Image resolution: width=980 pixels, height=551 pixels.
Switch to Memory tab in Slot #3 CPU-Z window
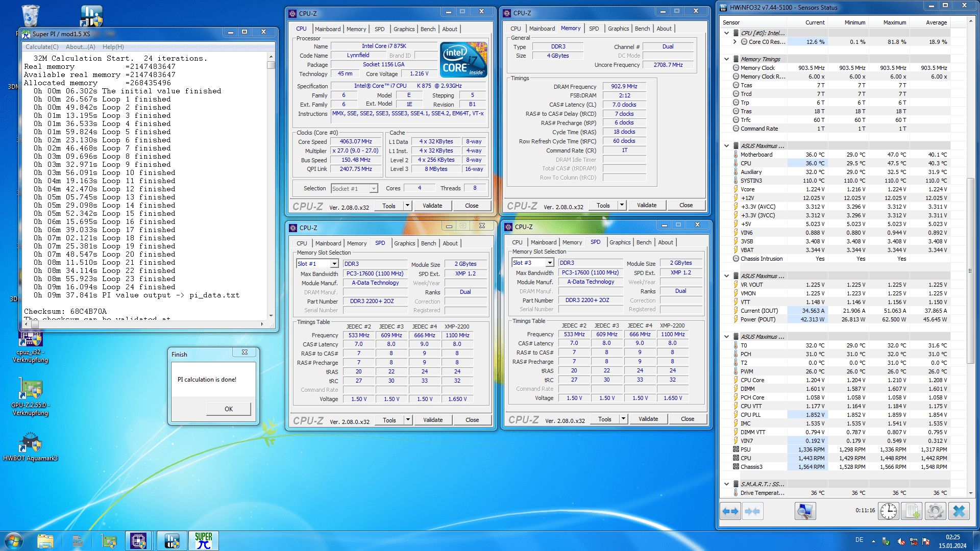click(x=572, y=242)
